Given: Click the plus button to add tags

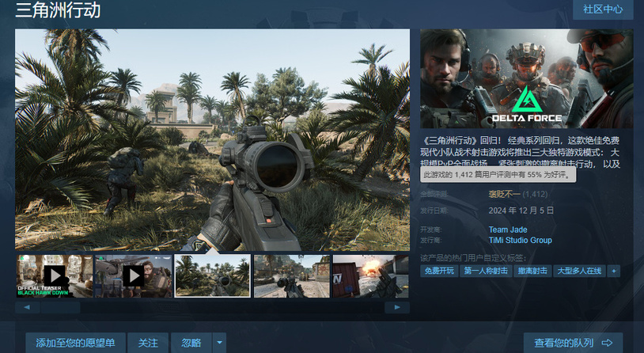Looking at the screenshot, I should point(614,271).
